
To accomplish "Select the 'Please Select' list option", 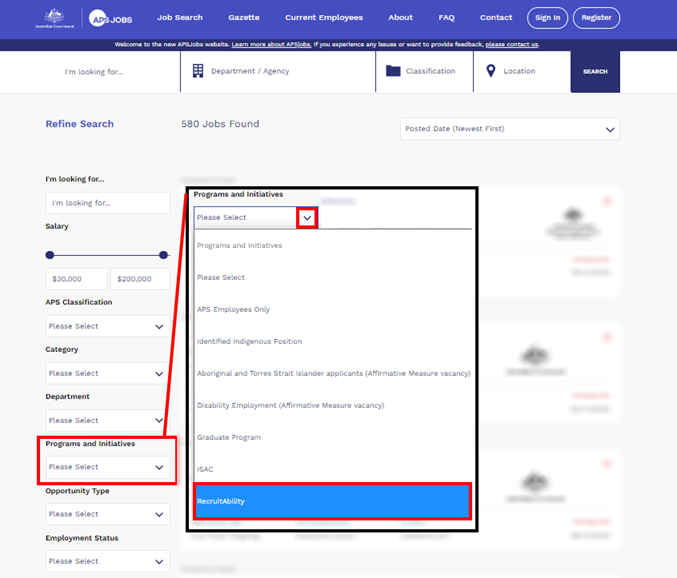I will click(x=332, y=277).
